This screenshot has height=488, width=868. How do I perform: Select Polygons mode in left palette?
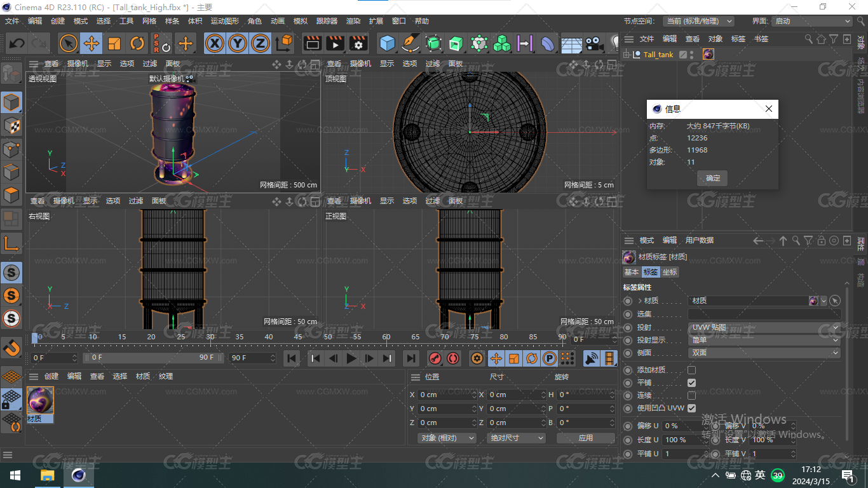[11, 195]
